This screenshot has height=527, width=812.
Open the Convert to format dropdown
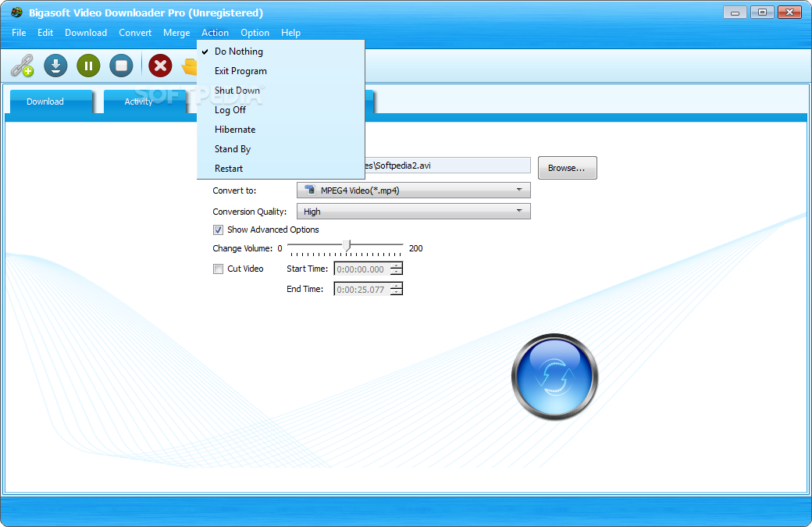point(413,190)
